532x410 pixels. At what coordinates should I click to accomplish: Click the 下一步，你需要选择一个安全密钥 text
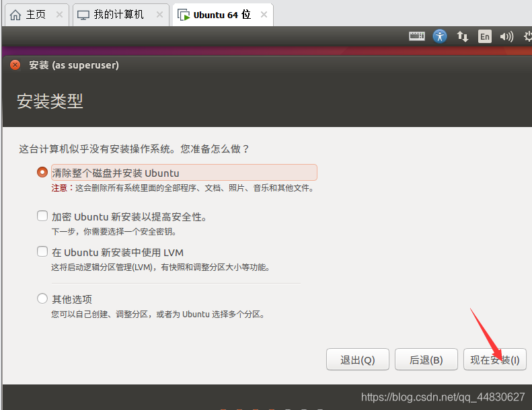114,232
